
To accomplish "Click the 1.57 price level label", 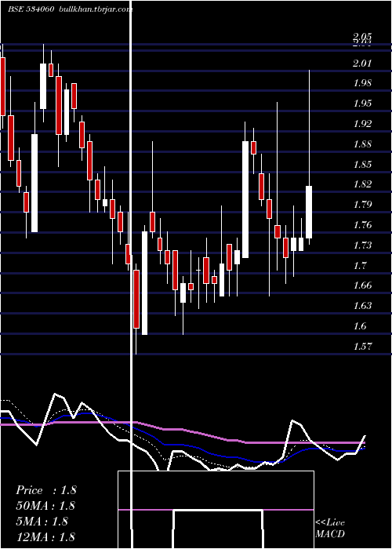I will (x=362, y=347).
